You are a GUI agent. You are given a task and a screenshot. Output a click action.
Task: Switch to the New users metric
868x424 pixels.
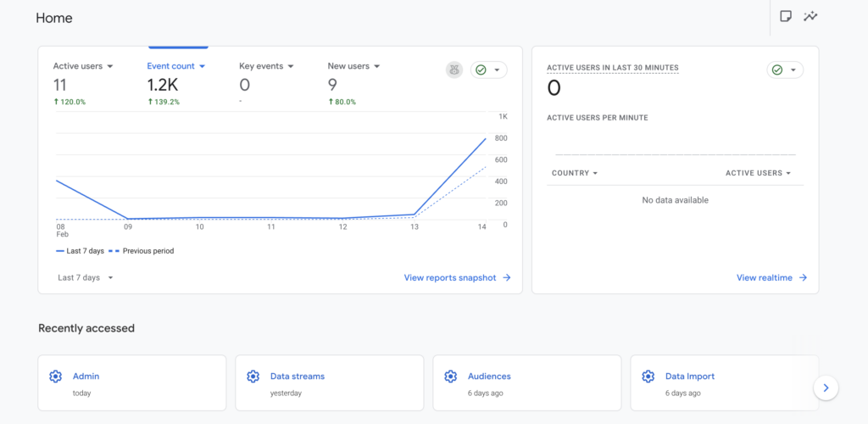point(353,66)
